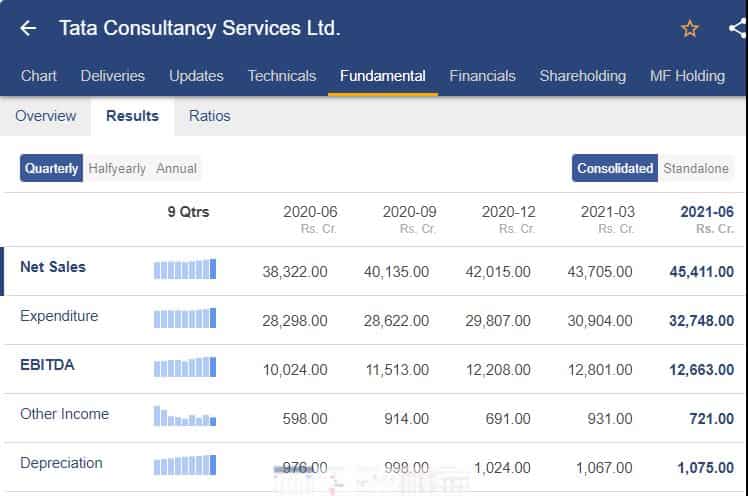748x496 pixels.
Task: Select Other Income value 598.00
Action: [305, 419]
